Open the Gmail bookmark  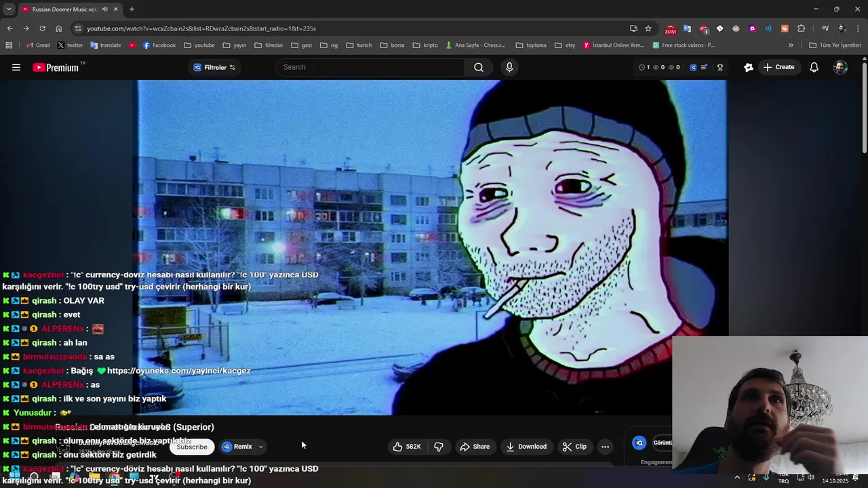pyautogui.click(x=38, y=45)
